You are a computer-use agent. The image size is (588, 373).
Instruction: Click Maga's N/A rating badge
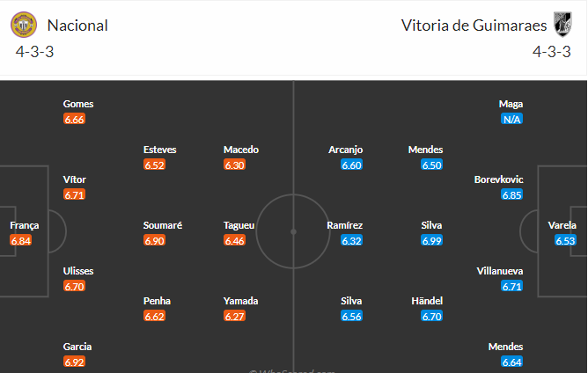tap(511, 120)
